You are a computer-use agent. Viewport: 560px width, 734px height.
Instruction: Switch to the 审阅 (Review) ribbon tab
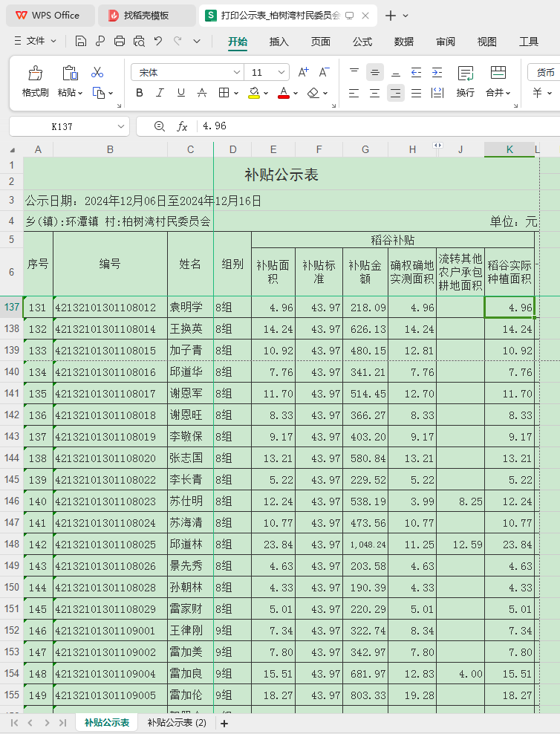[x=446, y=42]
